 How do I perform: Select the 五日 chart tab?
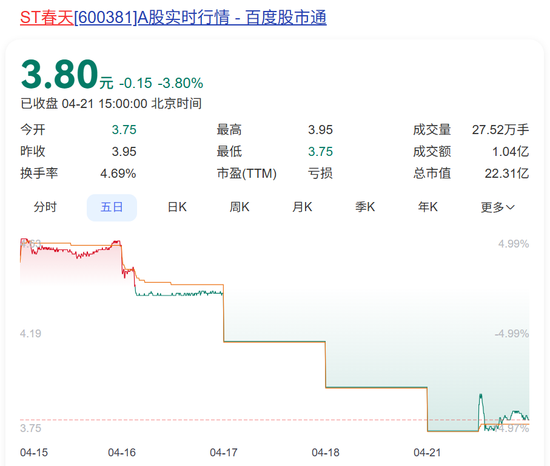[x=112, y=207]
